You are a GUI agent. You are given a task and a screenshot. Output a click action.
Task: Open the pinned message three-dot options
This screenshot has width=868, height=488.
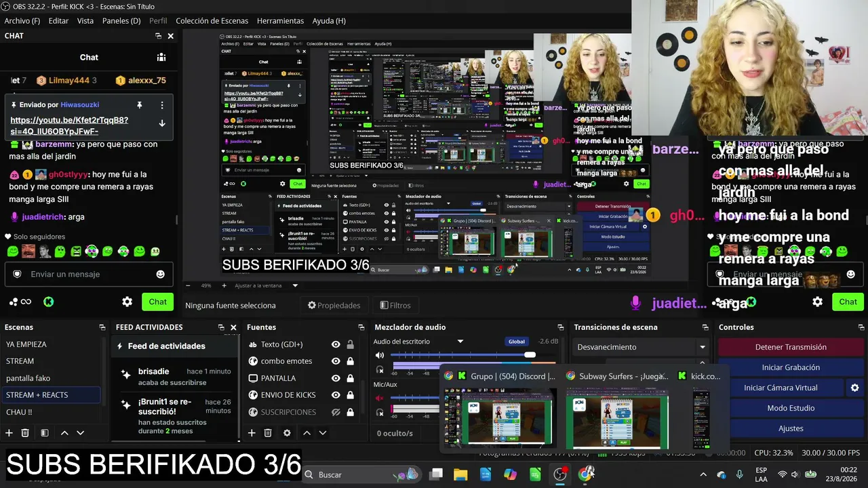click(162, 105)
